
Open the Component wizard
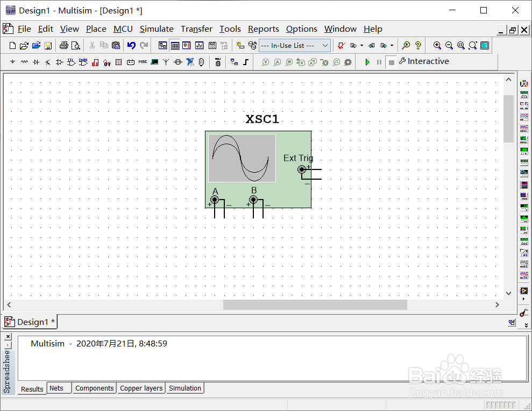[x=240, y=46]
